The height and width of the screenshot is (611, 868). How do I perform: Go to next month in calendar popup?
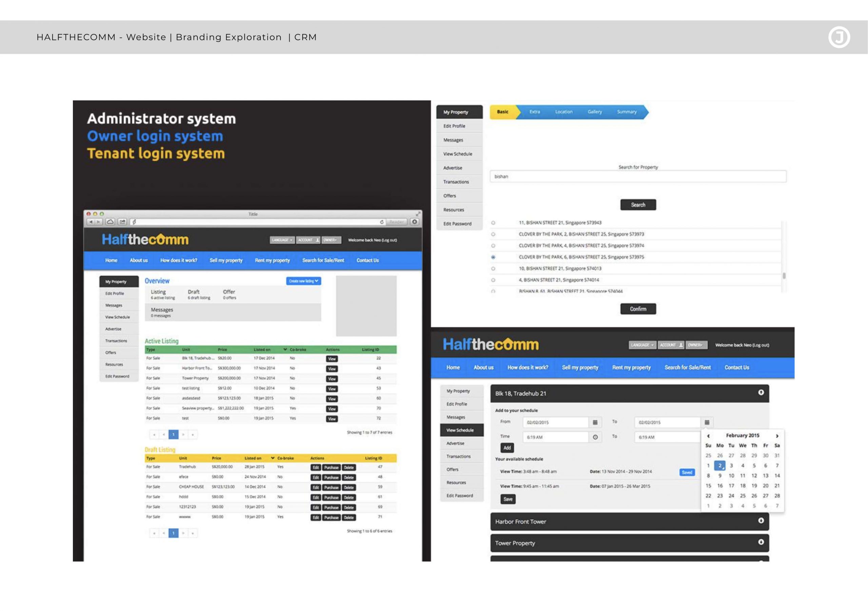click(777, 436)
